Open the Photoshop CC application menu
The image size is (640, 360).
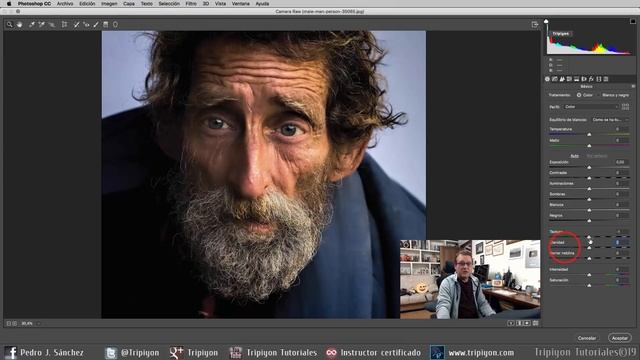pyautogui.click(x=34, y=4)
